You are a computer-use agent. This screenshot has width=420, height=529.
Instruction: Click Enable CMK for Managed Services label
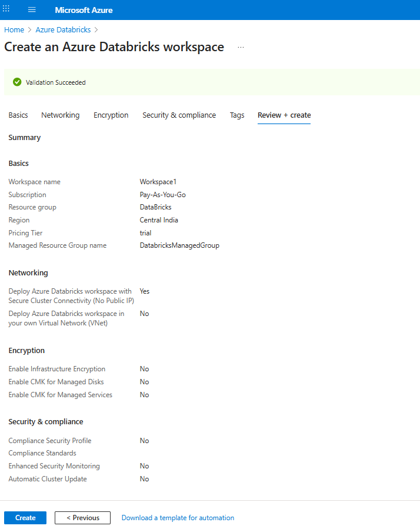[61, 395]
